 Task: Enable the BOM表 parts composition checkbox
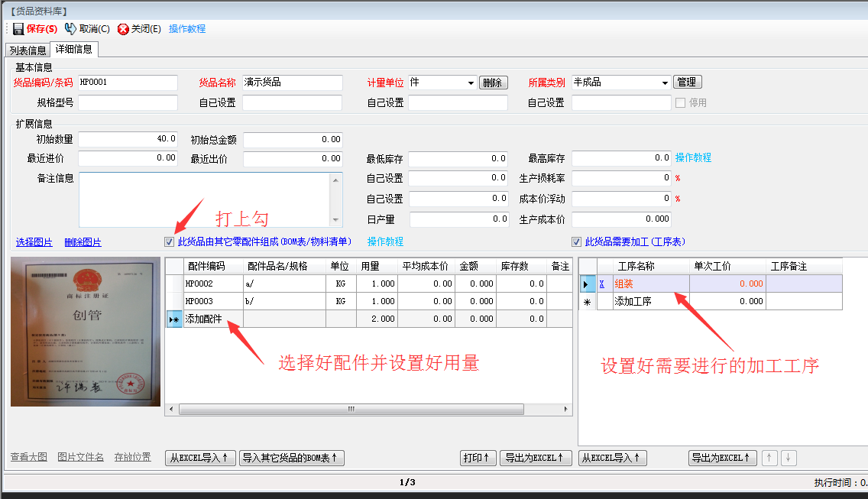[169, 242]
